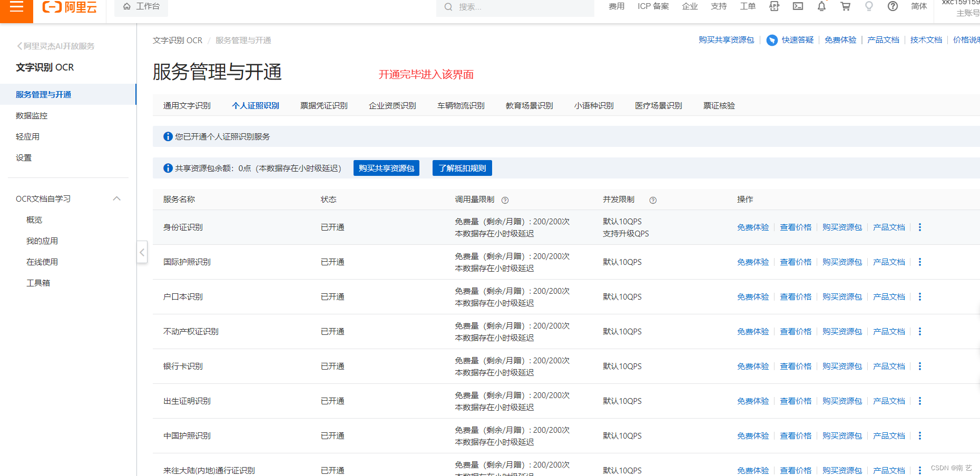Open the help question-mark icon
Screen dimensions: 980x476
point(893,6)
